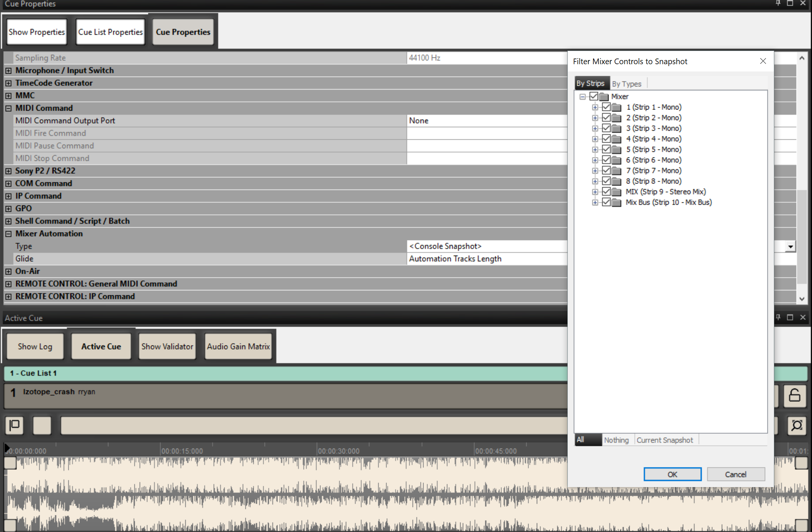812x532 pixels.
Task: Expand the Strip 1 - Mono tree node
Action: click(x=595, y=107)
